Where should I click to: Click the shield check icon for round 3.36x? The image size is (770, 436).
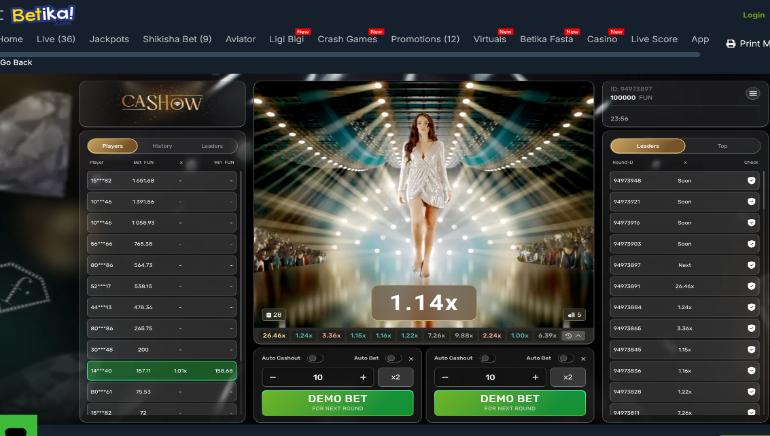coord(751,328)
